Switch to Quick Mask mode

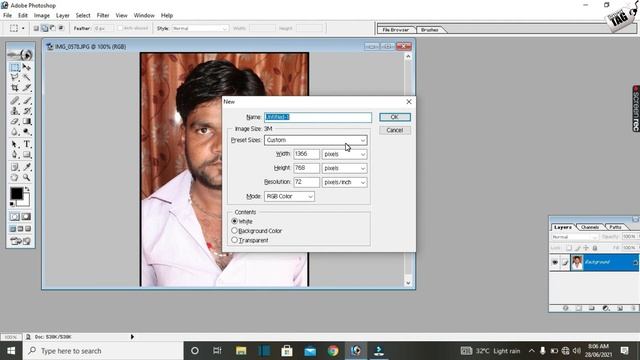tap(26, 217)
